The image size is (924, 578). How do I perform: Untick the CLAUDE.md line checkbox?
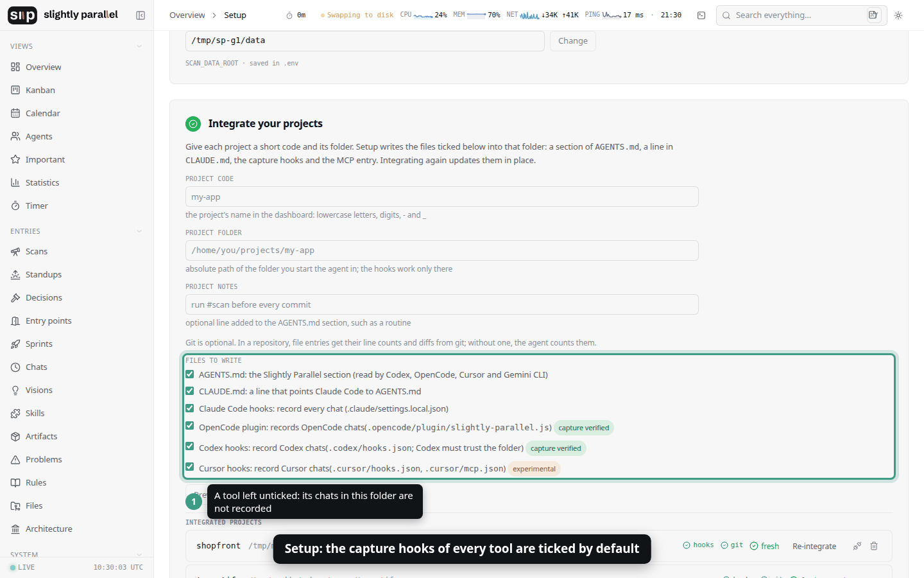point(190,391)
